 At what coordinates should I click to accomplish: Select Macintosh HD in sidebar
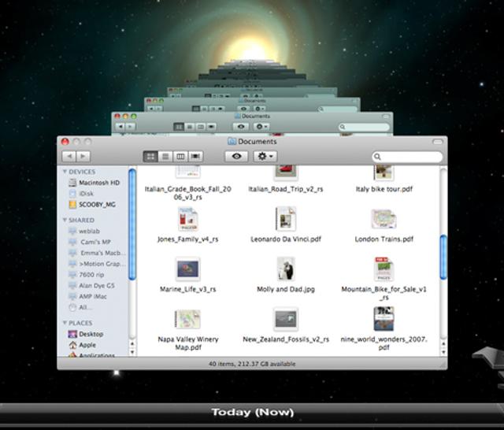[x=94, y=183]
